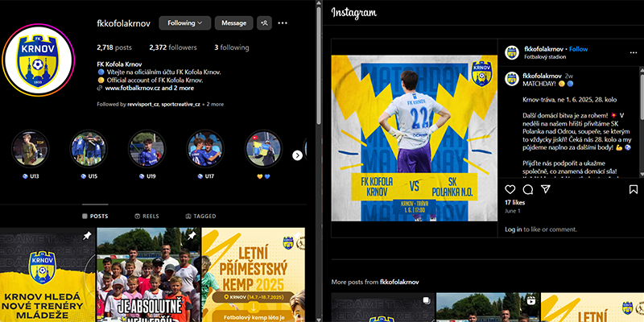This screenshot has width=644, height=322.
Task: Open fkkofolakrnov in More posts from
Action: point(399,283)
